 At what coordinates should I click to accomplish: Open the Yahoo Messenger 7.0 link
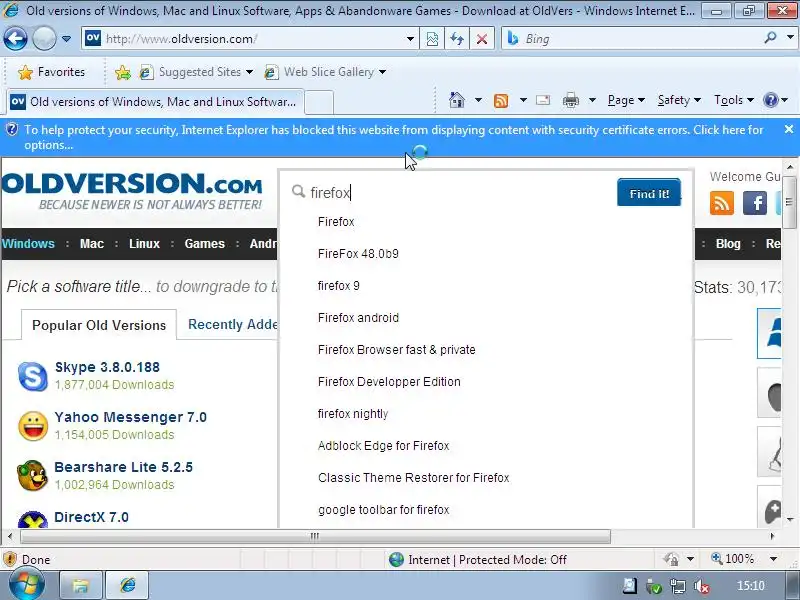pos(131,417)
